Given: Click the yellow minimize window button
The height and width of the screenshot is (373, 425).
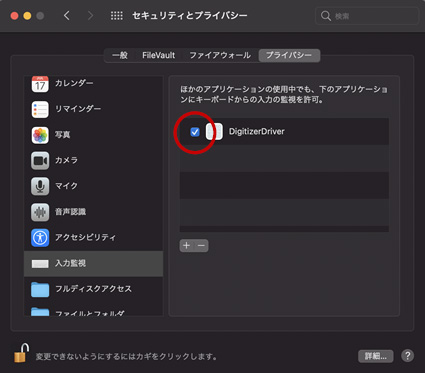Looking at the screenshot, I should [x=27, y=16].
